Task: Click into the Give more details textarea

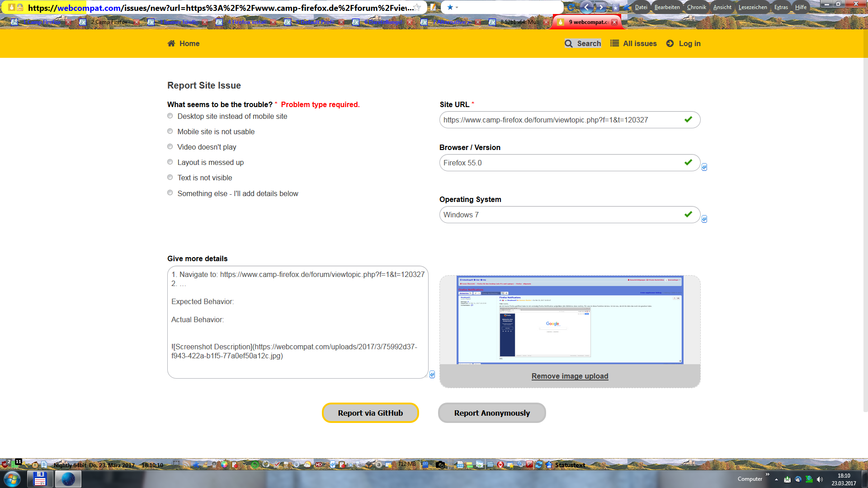Action: pos(297,334)
